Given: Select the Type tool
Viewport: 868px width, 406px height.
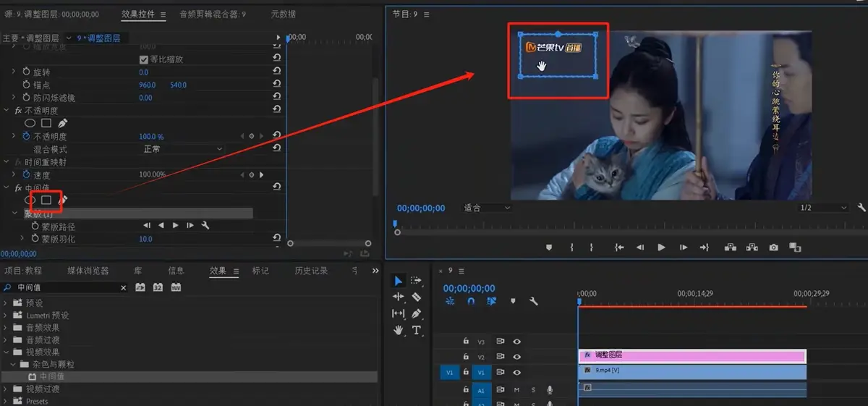Looking at the screenshot, I should pyautogui.click(x=417, y=330).
